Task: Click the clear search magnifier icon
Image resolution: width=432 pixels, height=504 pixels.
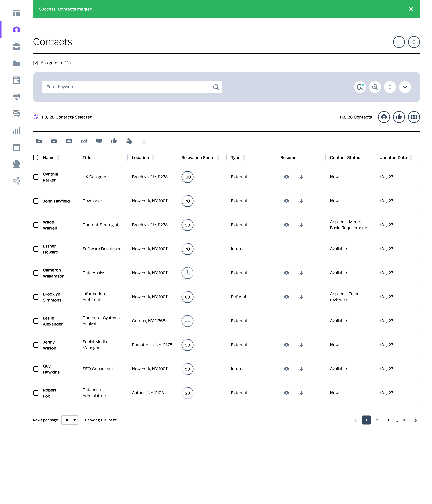Action: point(375,87)
